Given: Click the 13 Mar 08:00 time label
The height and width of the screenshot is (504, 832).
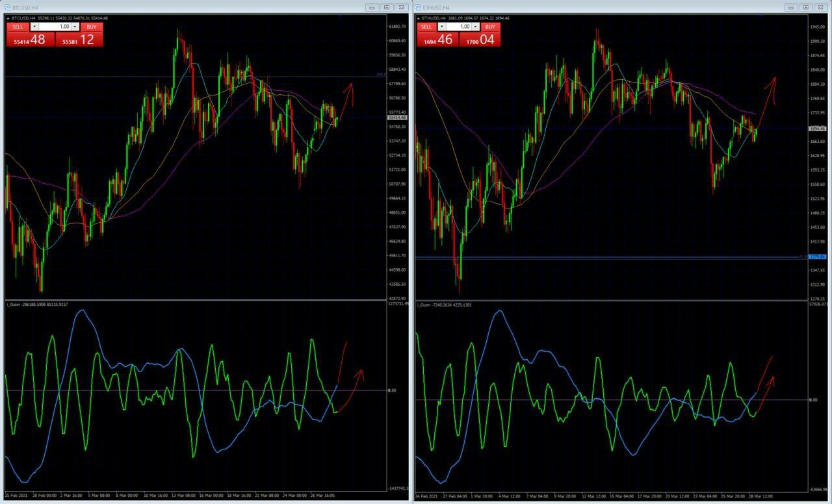Looking at the screenshot, I should (184, 496).
